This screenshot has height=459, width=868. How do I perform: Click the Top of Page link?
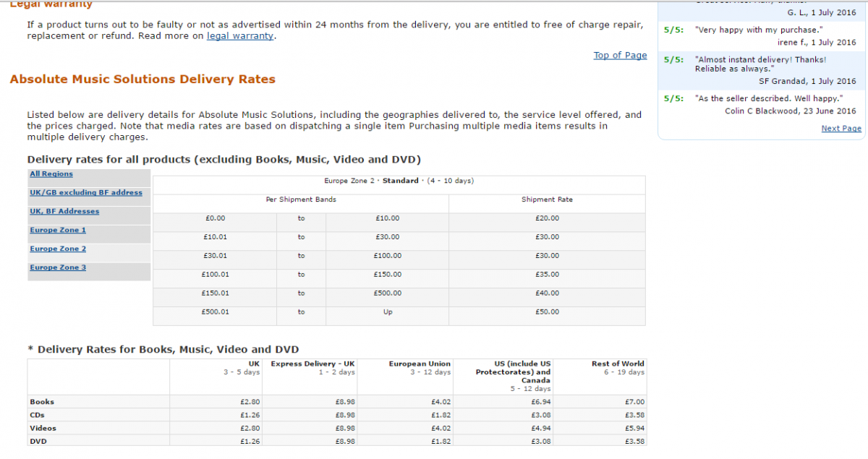(x=620, y=56)
